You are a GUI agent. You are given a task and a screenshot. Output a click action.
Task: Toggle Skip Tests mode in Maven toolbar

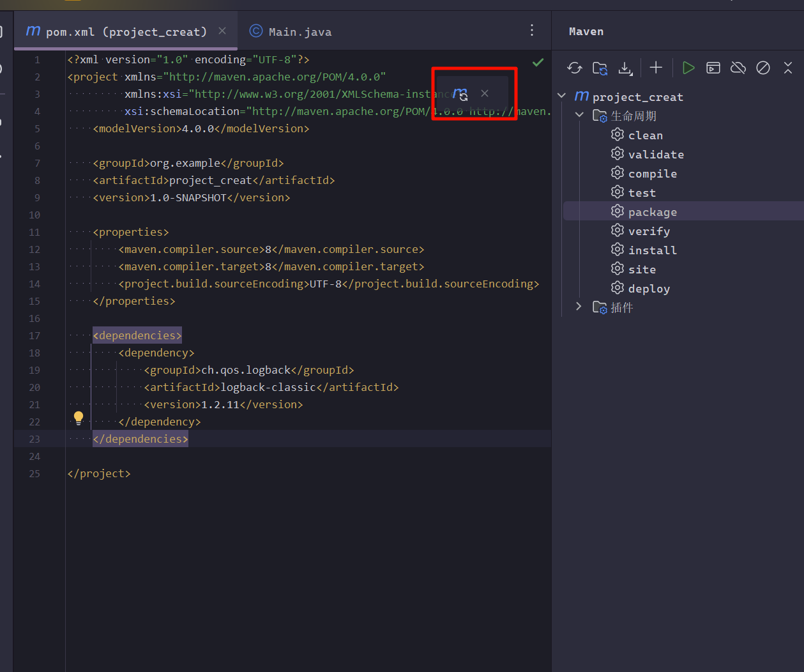pos(763,68)
